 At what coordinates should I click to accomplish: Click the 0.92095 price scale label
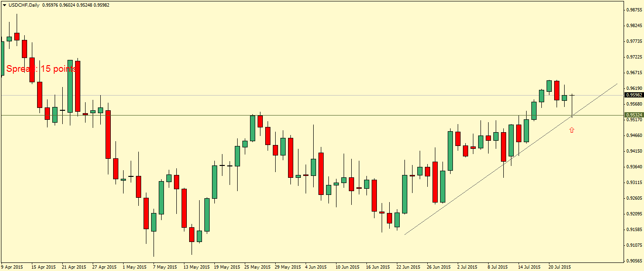pos(635,213)
